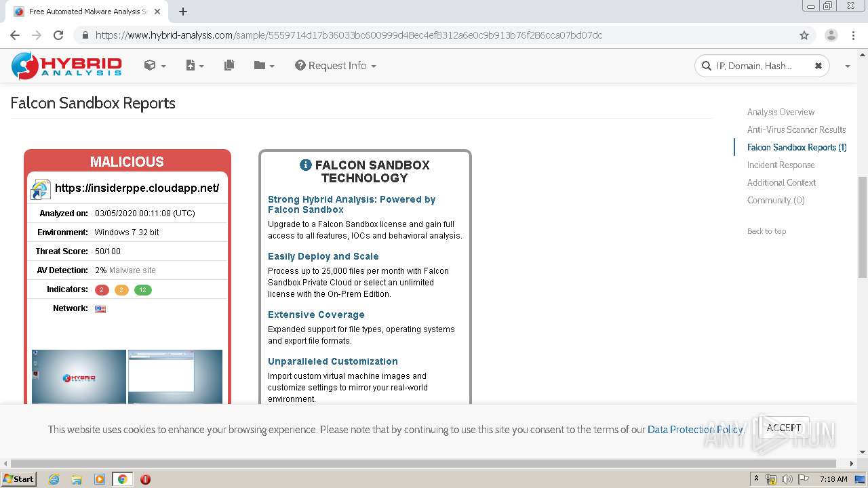Click the Falcon Sandbox Technology info icon
This screenshot has height=488, width=868.
tap(305, 165)
